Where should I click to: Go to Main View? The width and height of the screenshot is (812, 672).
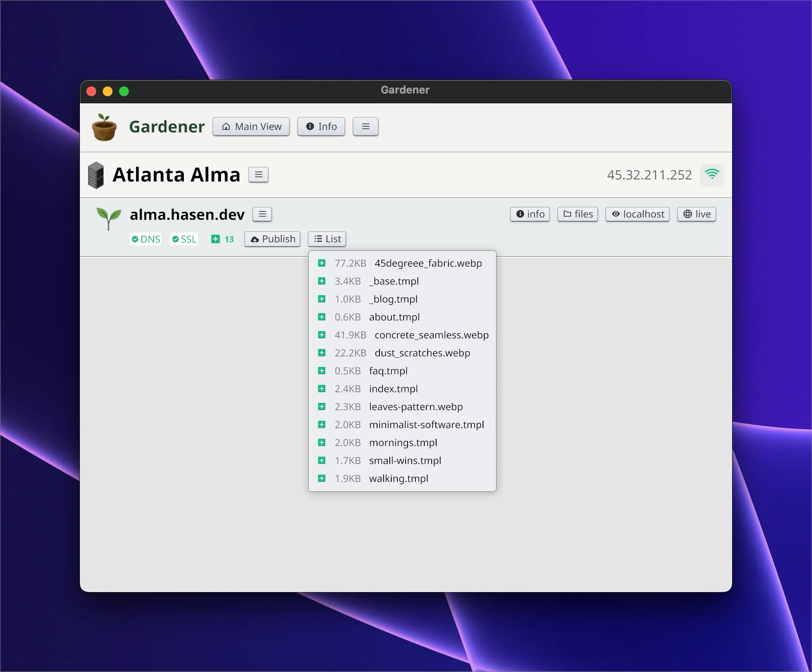pos(251,126)
